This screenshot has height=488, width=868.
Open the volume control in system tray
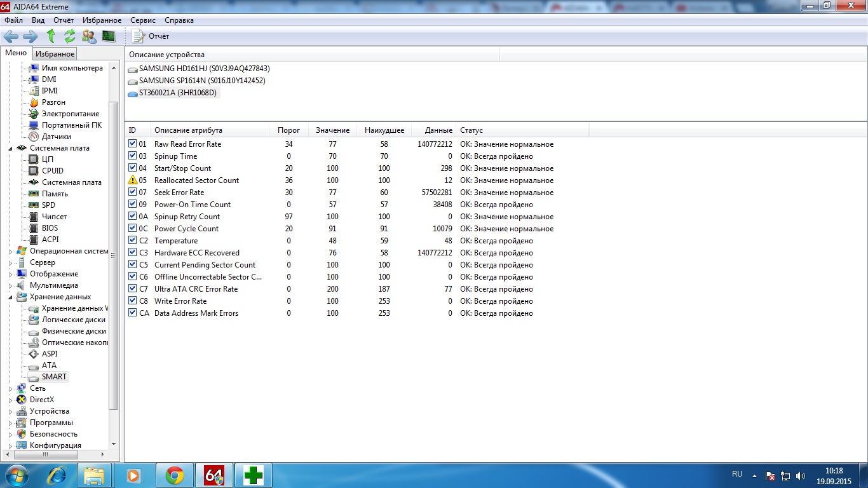point(801,475)
